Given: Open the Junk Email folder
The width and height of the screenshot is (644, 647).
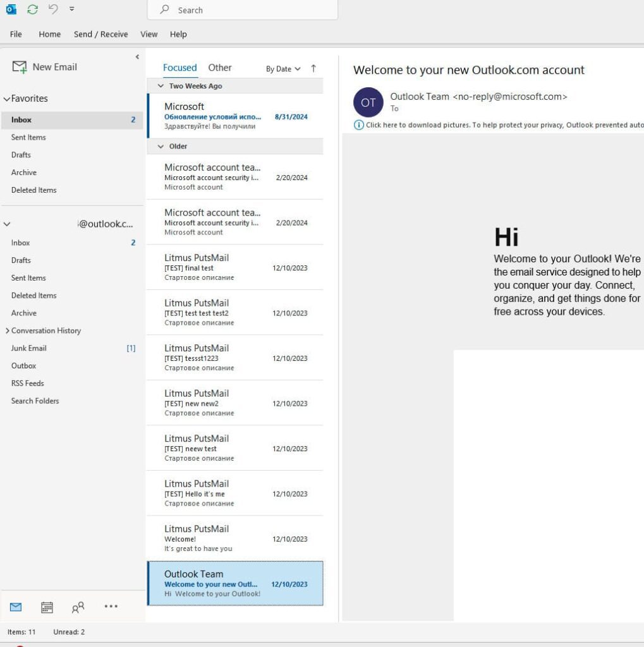Looking at the screenshot, I should pos(29,348).
